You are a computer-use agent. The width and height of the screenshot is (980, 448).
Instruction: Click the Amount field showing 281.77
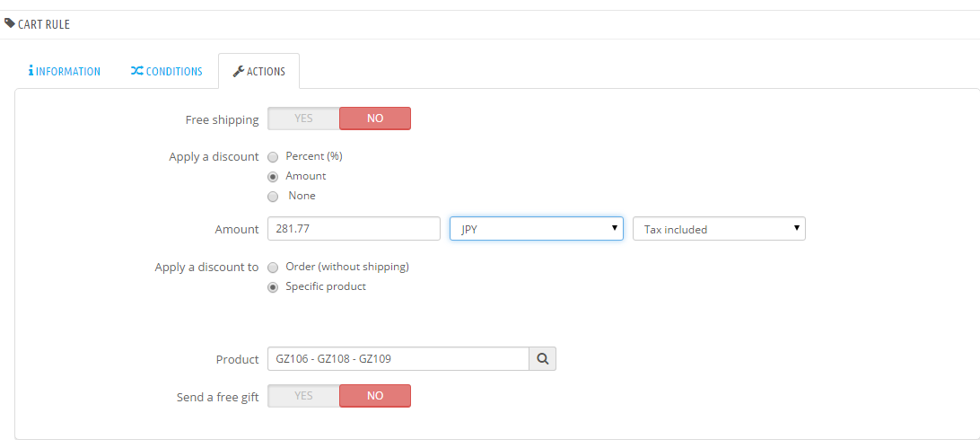(354, 229)
